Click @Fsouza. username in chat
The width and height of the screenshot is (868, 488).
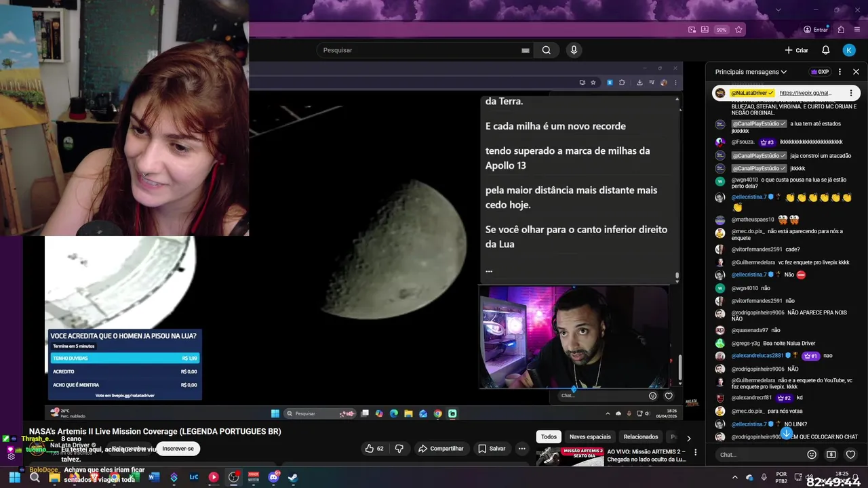tap(743, 142)
